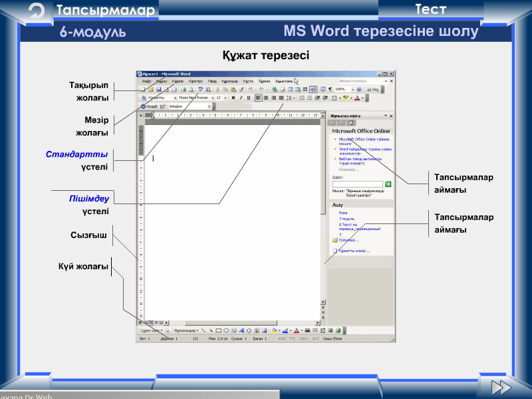
Task: Click the horizontal scrollbar thumb
Action: coord(231,323)
